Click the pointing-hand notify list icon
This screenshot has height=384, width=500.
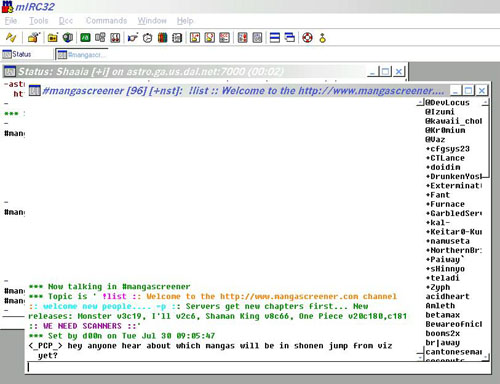132,38
